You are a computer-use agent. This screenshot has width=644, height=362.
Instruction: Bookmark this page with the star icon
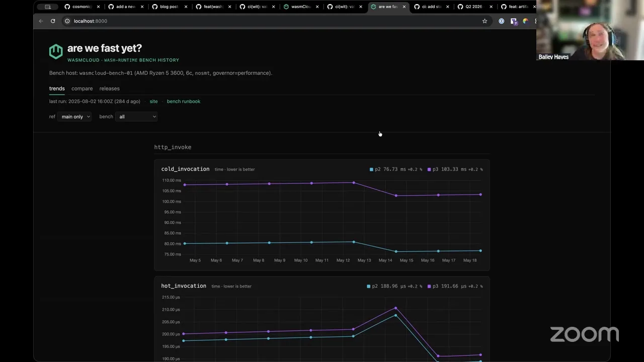(x=485, y=21)
